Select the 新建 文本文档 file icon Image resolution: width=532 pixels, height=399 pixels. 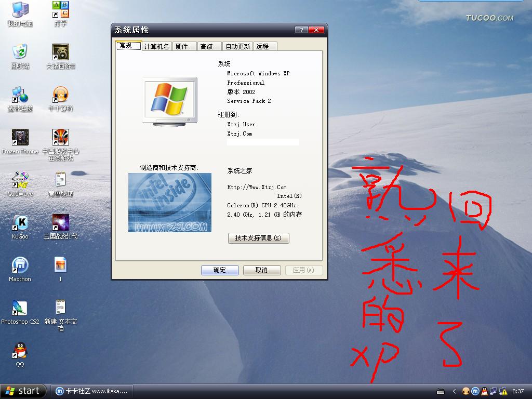60,315
